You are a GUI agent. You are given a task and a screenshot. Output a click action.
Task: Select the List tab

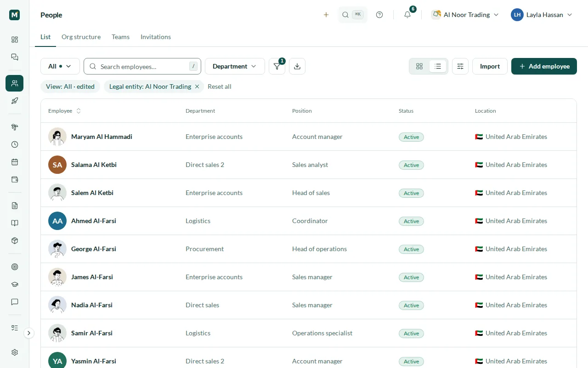[x=45, y=37]
